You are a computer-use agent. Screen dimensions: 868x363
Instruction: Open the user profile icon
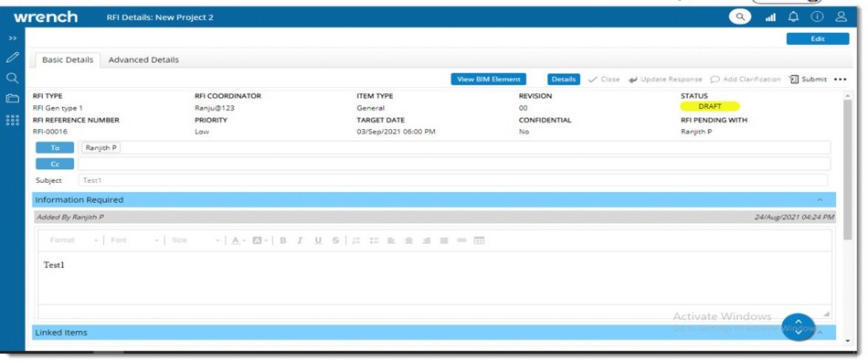(x=841, y=17)
